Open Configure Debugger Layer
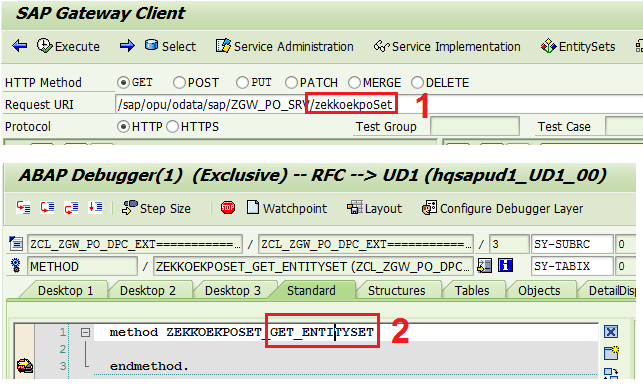This screenshot has height=390, width=643. click(x=502, y=208)
